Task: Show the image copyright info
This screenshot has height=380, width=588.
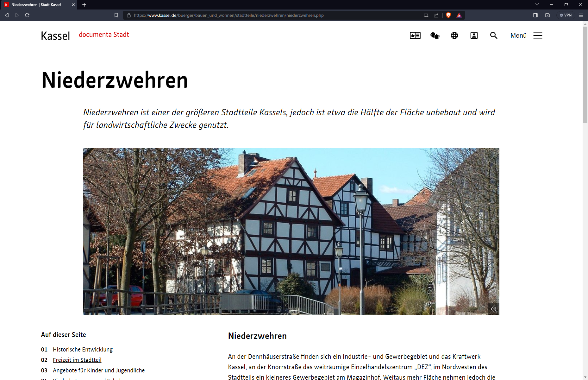Action: tap(493, 309)
